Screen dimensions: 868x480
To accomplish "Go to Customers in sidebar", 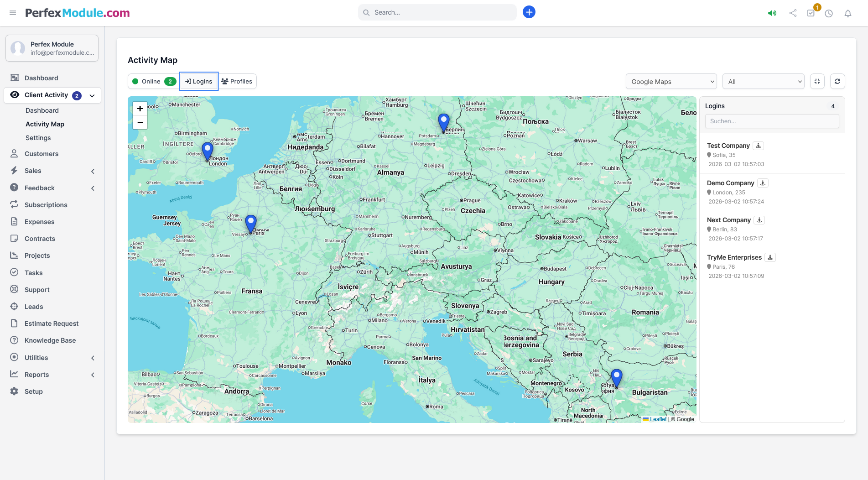I will pyautogui.click(x=42, y=154).
